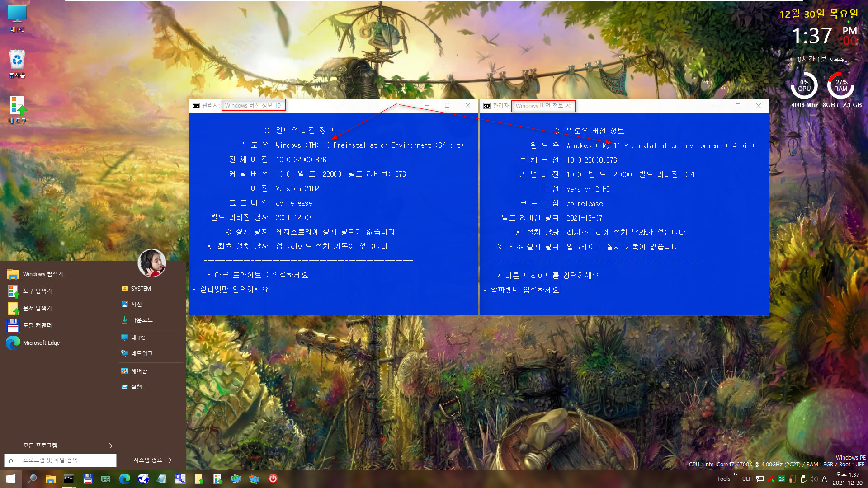
Task: Click the A input language indicator
Action: tap(825, 479)
